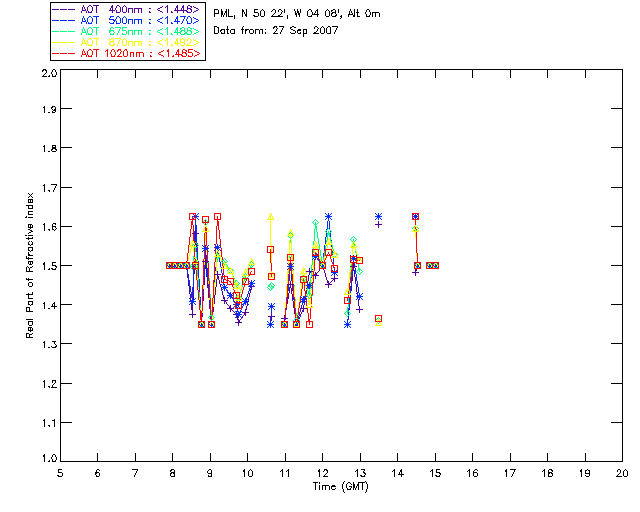Click the x-axis tick label 17
Viewport: 640px width, 512px height.
pyautogui.click(x=510, y=473)
